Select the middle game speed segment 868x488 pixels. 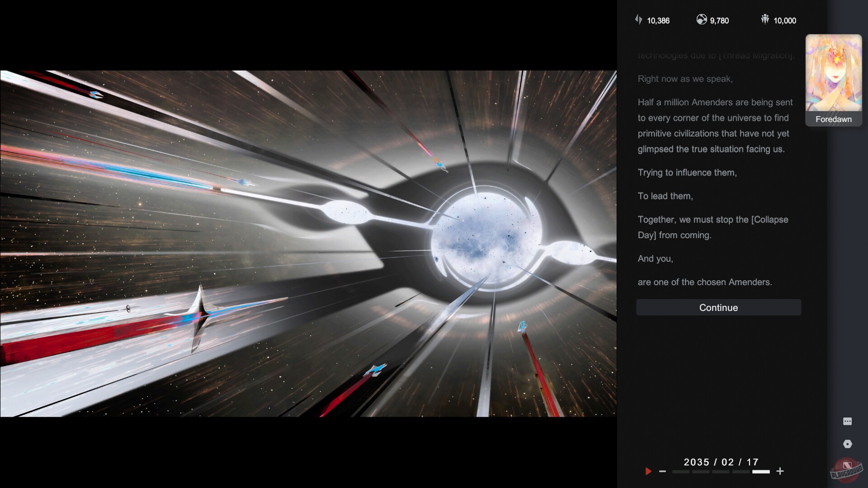[x=721, y=471]
